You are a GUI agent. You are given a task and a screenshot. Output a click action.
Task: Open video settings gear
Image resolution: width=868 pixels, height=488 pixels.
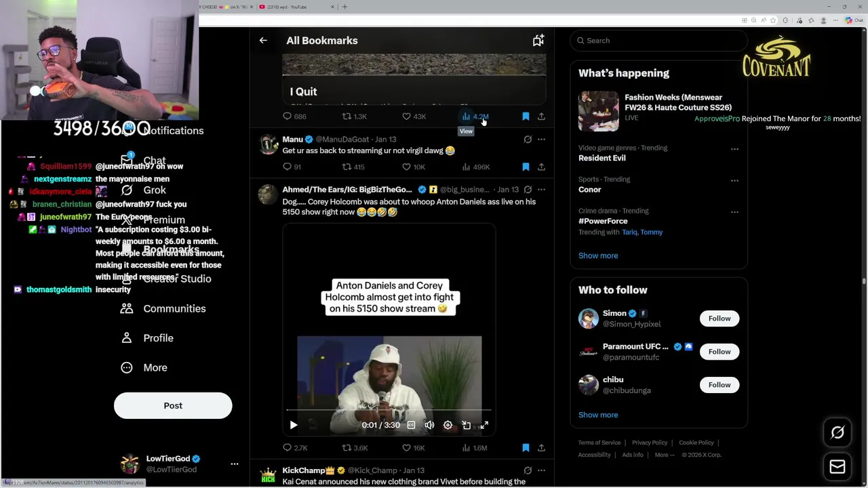[x=448, y=425]
